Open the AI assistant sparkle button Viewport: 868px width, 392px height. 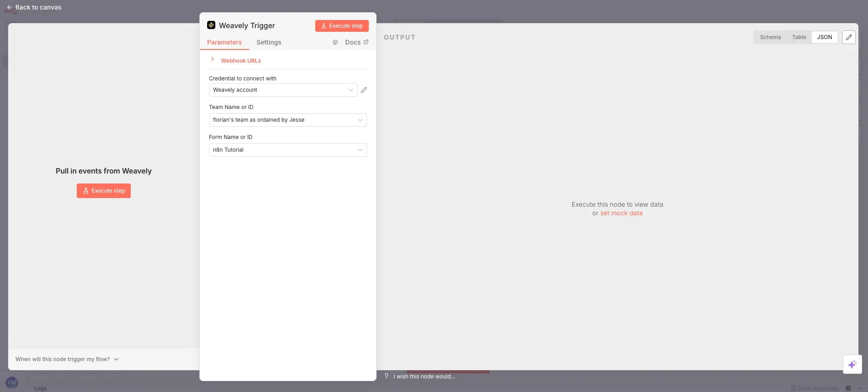click(852, 364)
